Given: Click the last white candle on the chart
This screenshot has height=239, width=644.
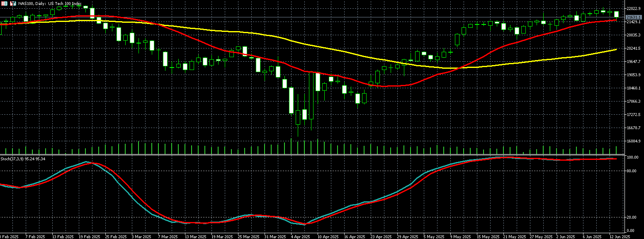Looking at the screenshot, I should (616, 14).
